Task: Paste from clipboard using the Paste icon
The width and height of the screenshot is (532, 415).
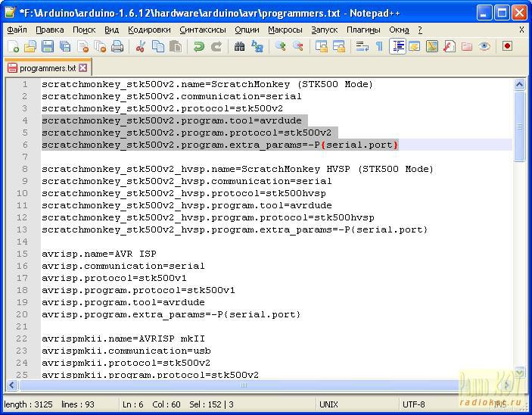Action: [x=176, y=46]
